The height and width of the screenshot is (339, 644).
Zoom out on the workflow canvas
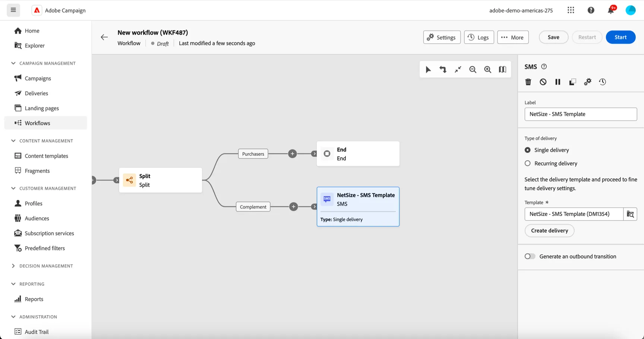[473, 69]
